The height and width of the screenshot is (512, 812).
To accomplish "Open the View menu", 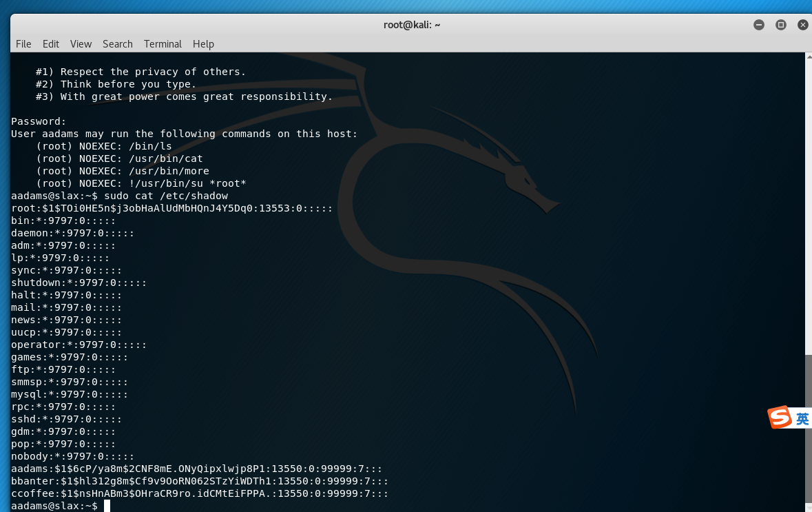I will [81, 44].
